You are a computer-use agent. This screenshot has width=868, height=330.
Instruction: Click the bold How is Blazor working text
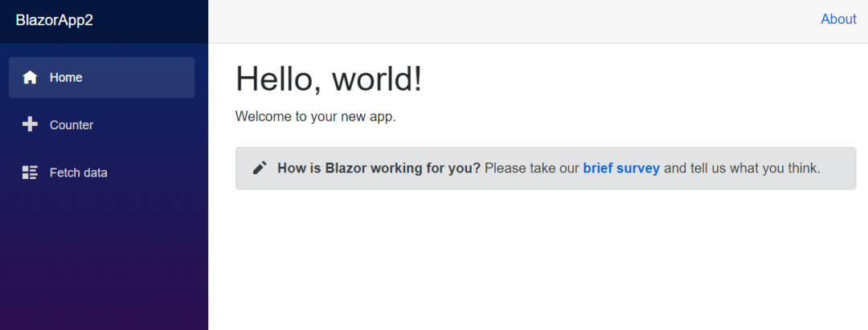(x=379, y=168)
